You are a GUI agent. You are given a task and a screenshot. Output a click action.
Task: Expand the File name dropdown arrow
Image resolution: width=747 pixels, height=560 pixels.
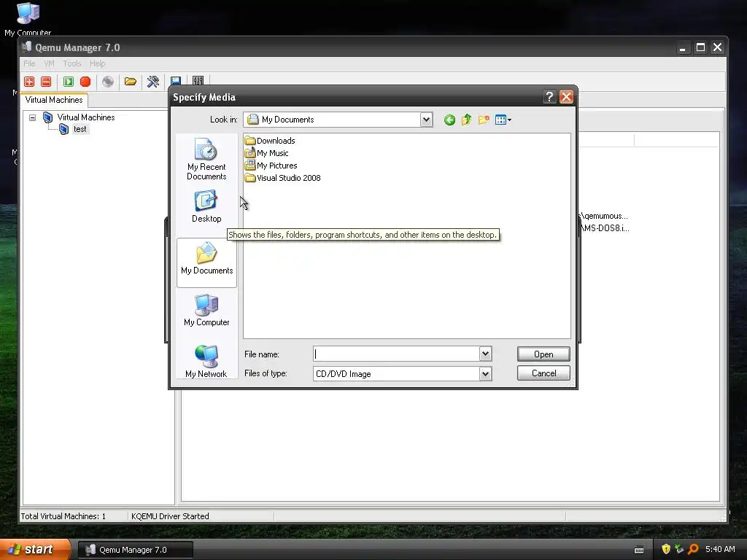[x=485, y=354]
